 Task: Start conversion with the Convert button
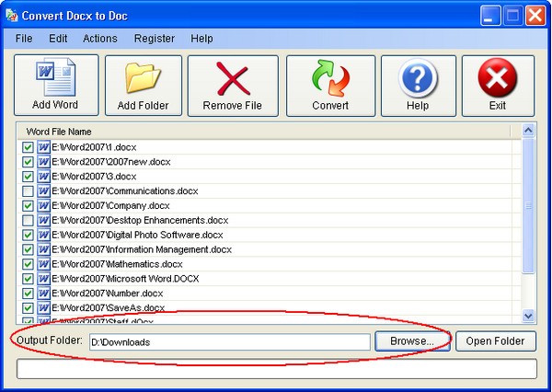click(330, 86)
